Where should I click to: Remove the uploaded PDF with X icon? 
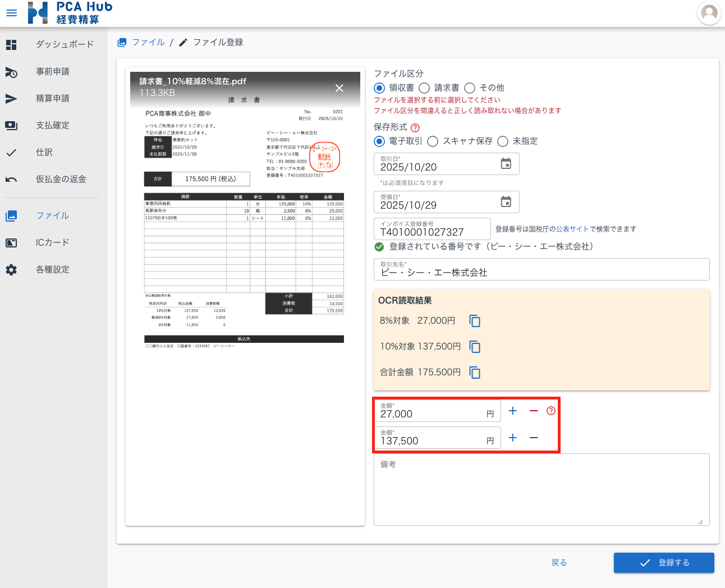[339, 88]
